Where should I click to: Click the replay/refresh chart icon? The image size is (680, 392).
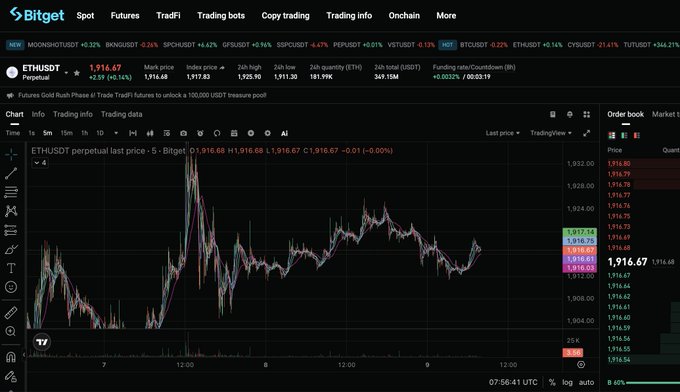[217, 133]
